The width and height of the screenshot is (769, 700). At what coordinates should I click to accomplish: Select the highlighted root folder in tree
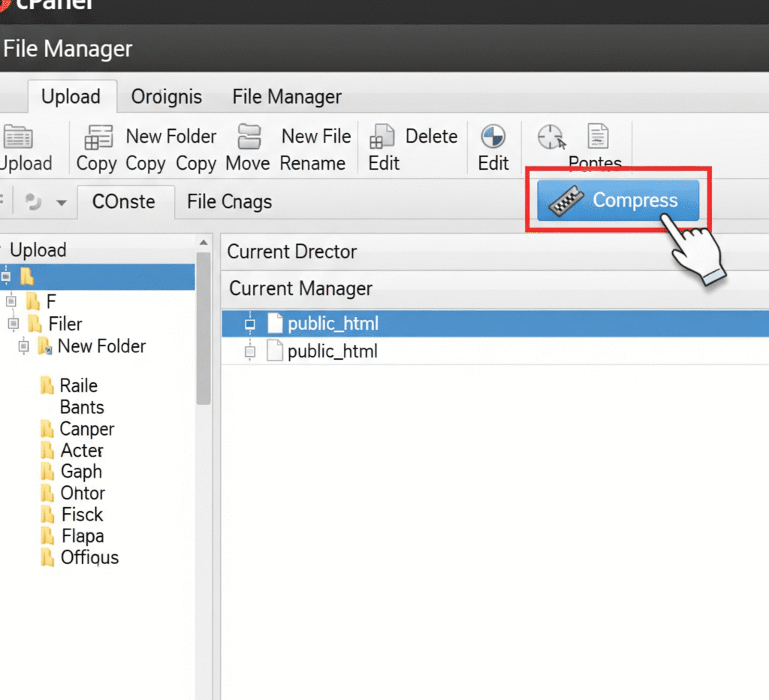[97, 276]
